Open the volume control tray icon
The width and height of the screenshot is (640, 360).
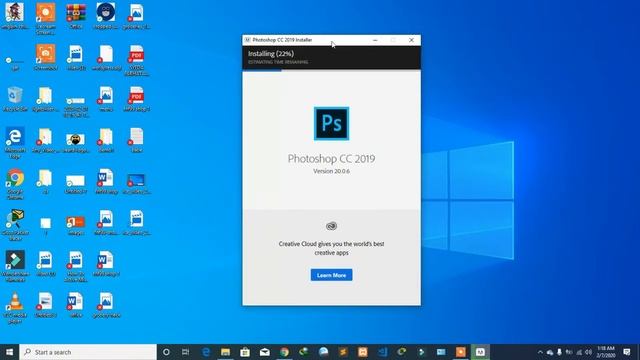[x=588, y=352]
